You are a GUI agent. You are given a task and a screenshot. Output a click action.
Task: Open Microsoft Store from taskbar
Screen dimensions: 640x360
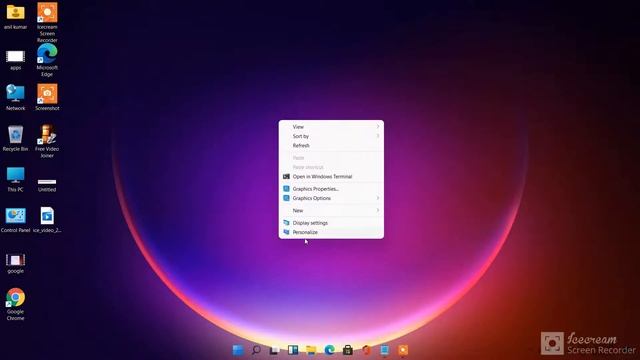click(348, 350)
